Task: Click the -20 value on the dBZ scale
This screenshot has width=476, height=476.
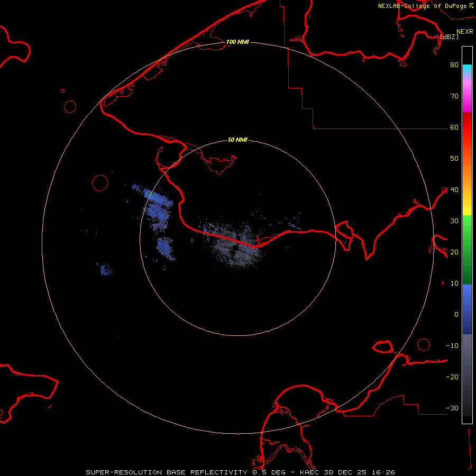Action: [452, 377]
